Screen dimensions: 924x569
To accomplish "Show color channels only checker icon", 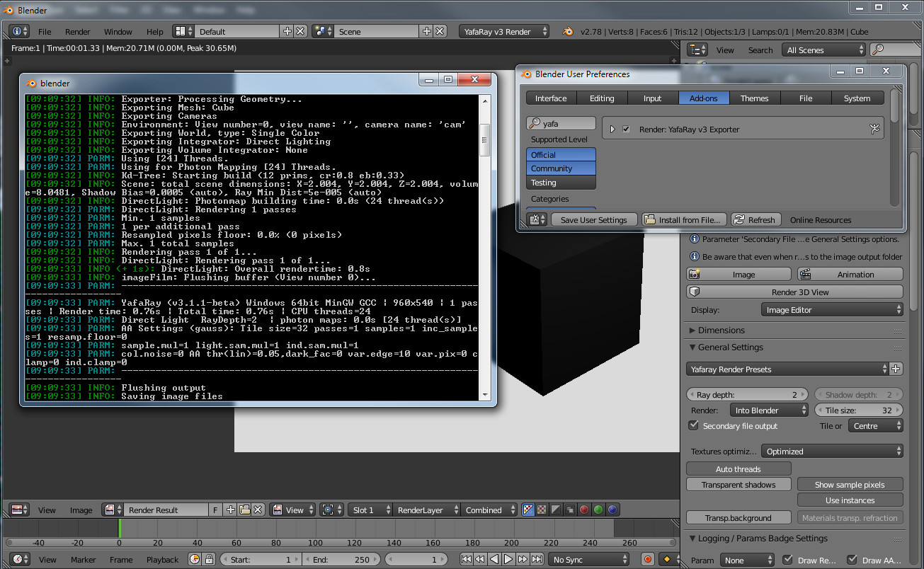I will 542,510.
